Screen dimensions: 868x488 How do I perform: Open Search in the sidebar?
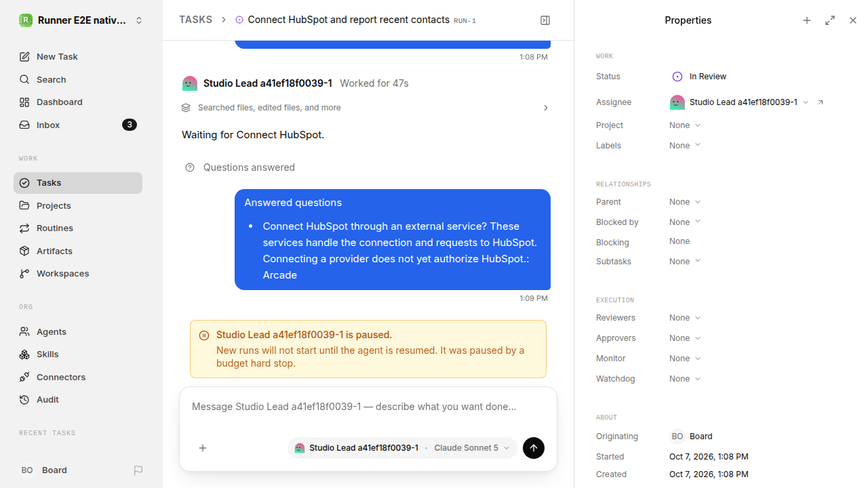pos(78,79)
